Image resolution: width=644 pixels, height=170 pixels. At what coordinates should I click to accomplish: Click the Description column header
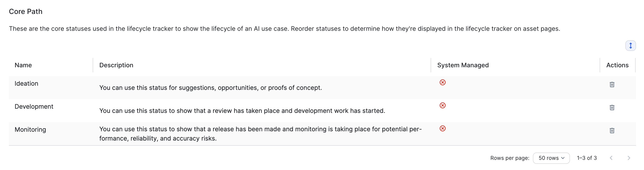coord(116,65)
